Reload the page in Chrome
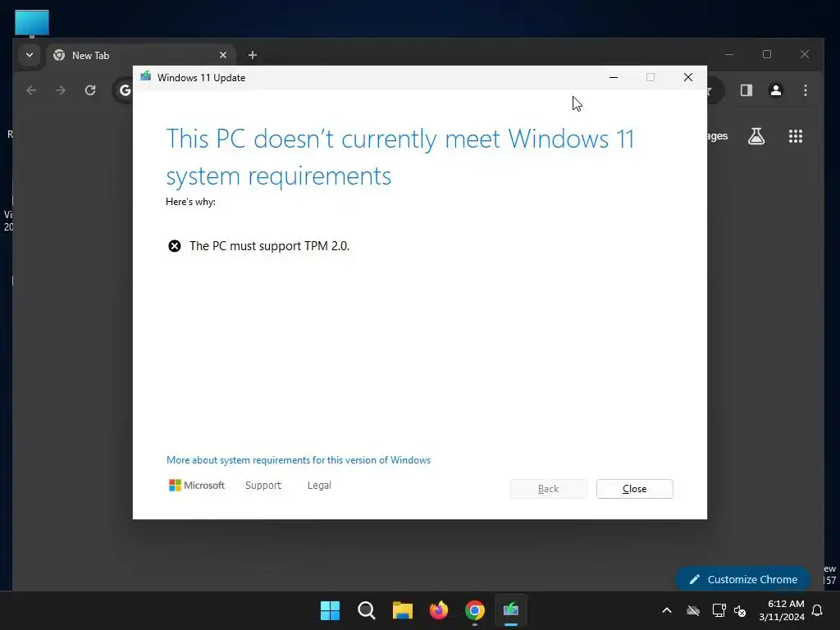The width and height of the screenshot is (840, 630). (90, 90)
